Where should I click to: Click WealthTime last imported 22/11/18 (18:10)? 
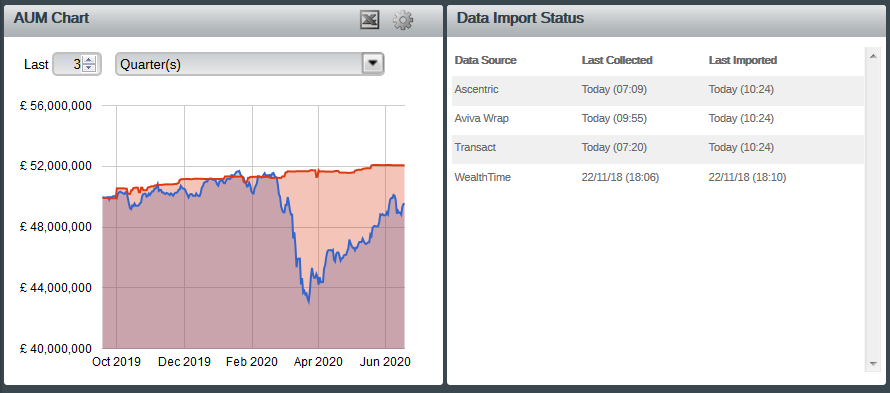coord(748,178)
